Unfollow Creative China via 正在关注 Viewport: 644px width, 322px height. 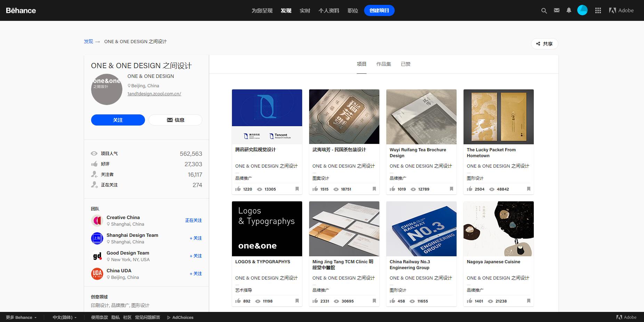click(x=193, y=220)
